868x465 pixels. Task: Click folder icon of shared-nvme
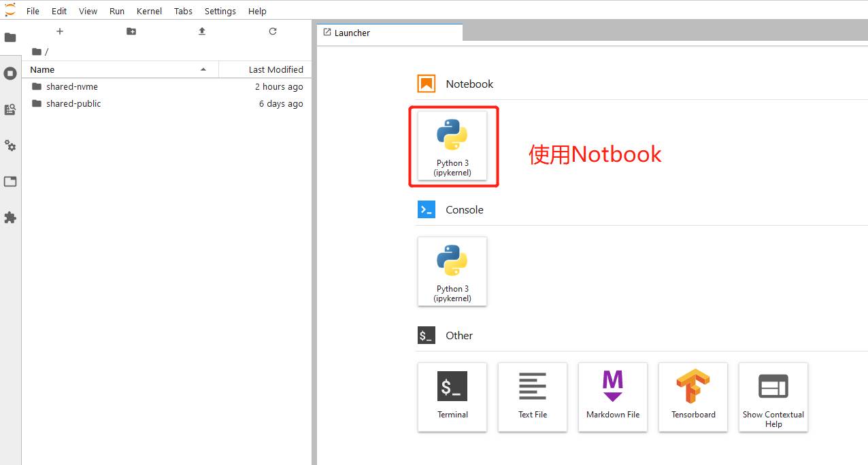(x=37, y=86)
